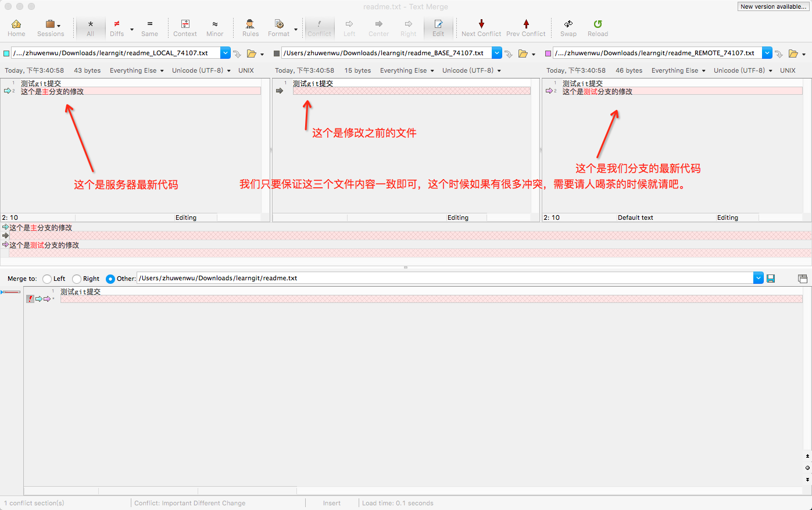Viewport: 812px width, 510px height.
Task: Take the Left side change
Action: coord(349,27)
